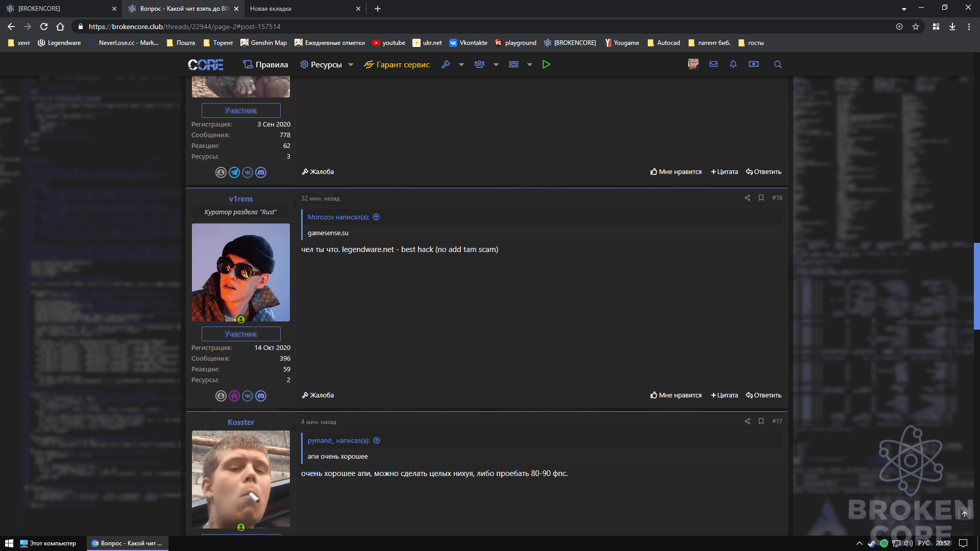Click Ответить on post #16

(x=764, y=395)
